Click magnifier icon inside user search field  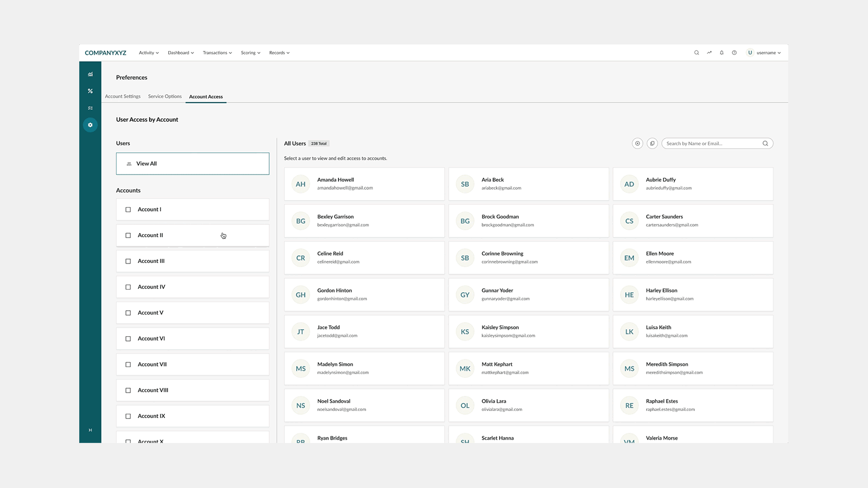[x=765, y=144]
